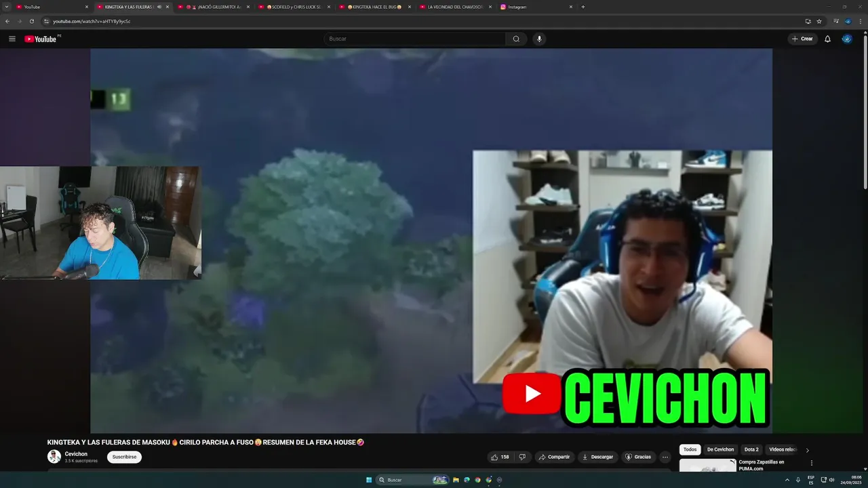Click taskbar microphone tray icon
Screen dimensions: 868x488
click(798, 480)
